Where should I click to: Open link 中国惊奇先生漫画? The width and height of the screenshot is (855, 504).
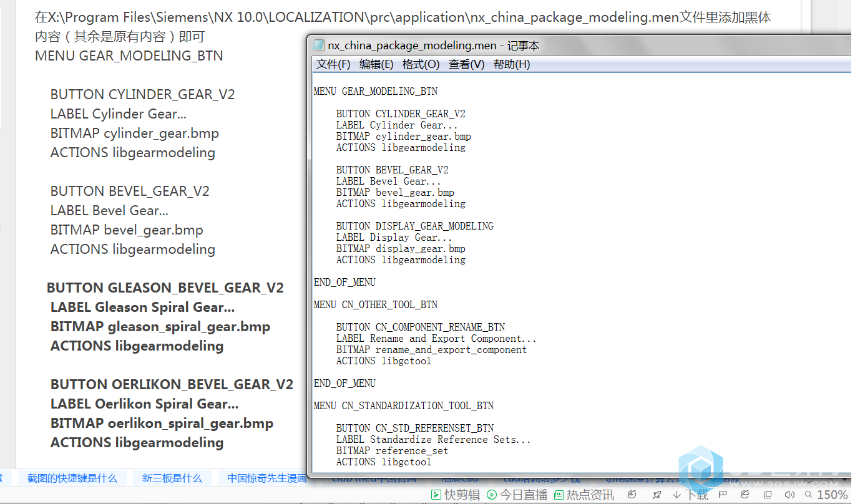(267, 478)
